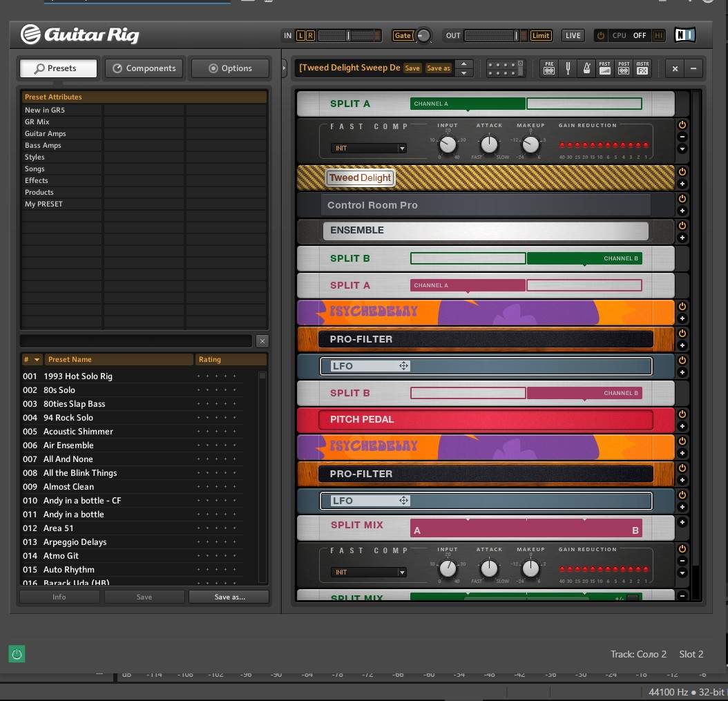Image resolution: width=728 pixels, height=701 pixels.
Task: Open the Tuner tuning fork icon
Action: (568, 68)
